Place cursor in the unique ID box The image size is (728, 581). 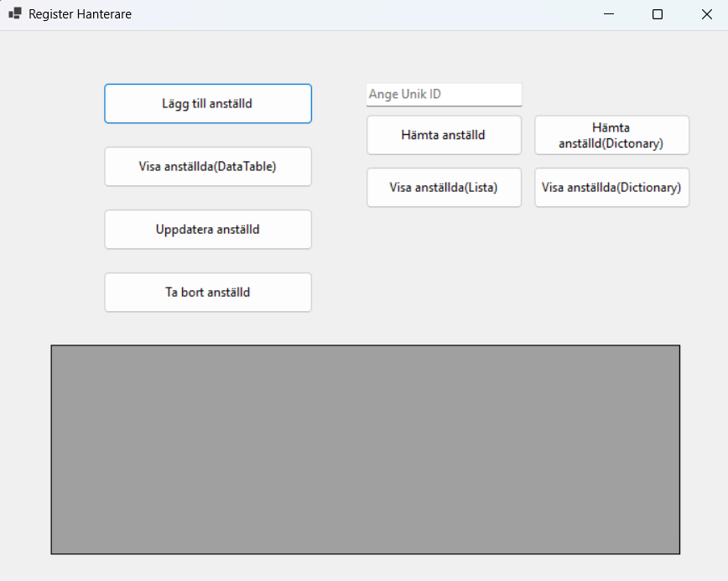[444, 95]
